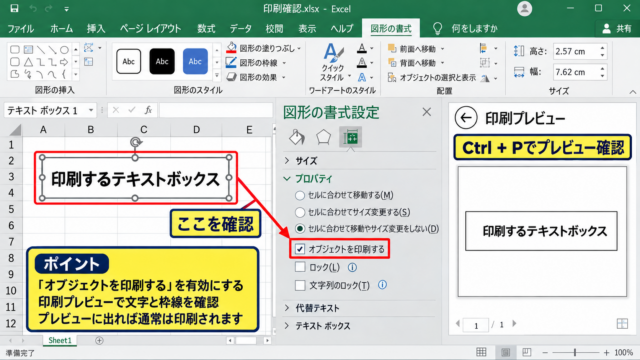Switch to the 挿入 tab
Image resolution: width=640 pixels, height=360 pixels.
click(x=96, y=29)
